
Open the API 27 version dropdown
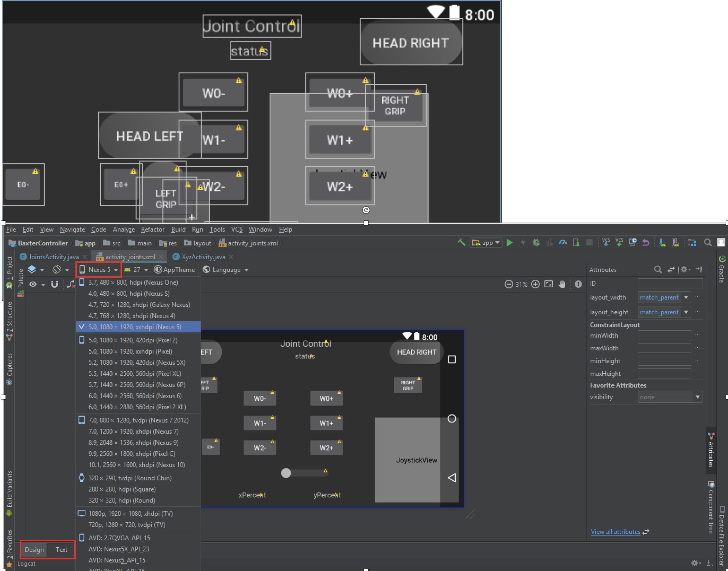pos(136,270)
